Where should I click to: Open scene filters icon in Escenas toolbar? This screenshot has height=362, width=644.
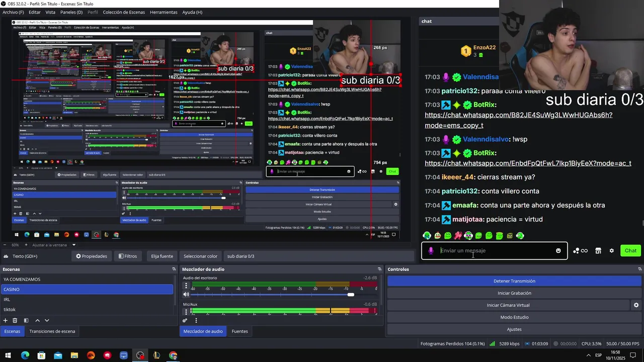[26, 320]
